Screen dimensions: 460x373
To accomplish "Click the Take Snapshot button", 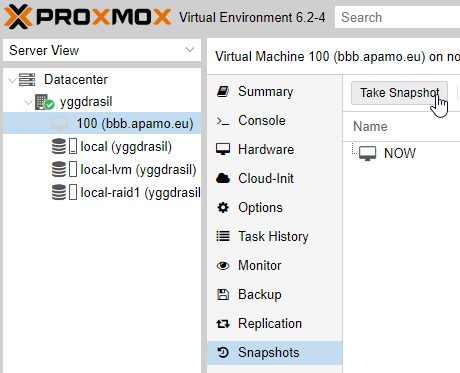I will [399, 93].
